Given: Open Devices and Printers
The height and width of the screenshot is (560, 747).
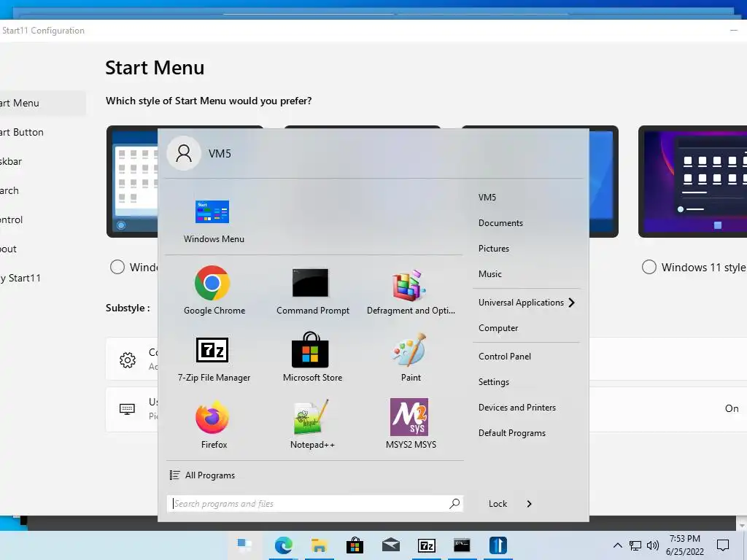Looking at the screenshot, I should click(x=517, y=408).
